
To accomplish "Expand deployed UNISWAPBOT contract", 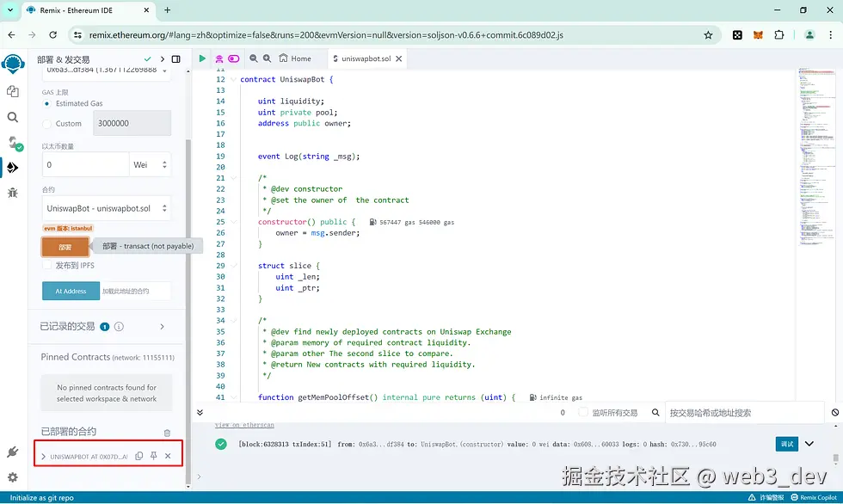I will 44,457.
